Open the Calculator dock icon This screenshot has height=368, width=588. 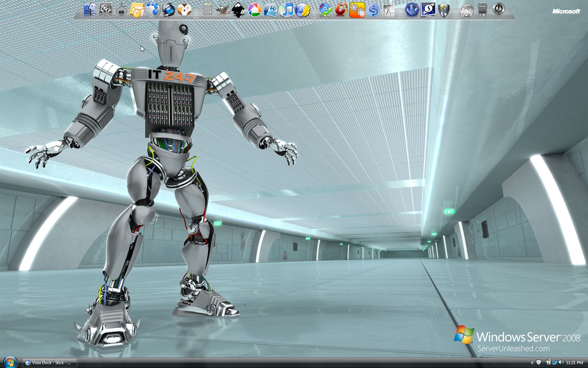[207, 9]
